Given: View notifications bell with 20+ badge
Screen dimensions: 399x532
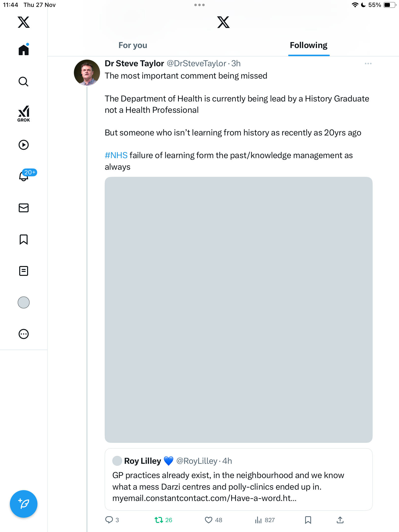Looking at the screenshot, I should point(24,176).
